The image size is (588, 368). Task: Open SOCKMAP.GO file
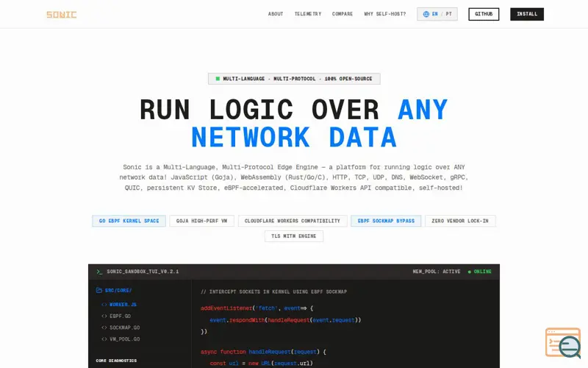click(124, 328)
